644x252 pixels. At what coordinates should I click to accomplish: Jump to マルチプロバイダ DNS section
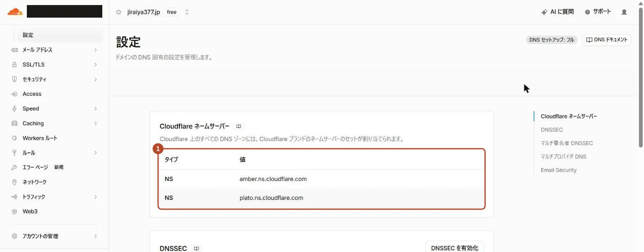(x=563, y=157)
